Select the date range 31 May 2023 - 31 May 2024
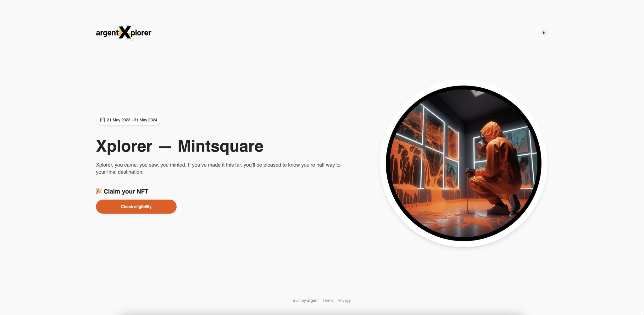Viewport: 644px width, 315px height. 129,120
